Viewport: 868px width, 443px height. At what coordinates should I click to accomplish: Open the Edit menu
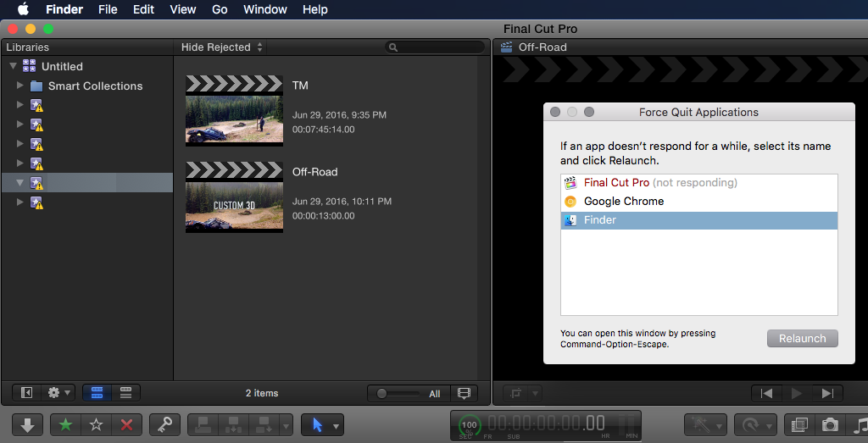(143, 9)
